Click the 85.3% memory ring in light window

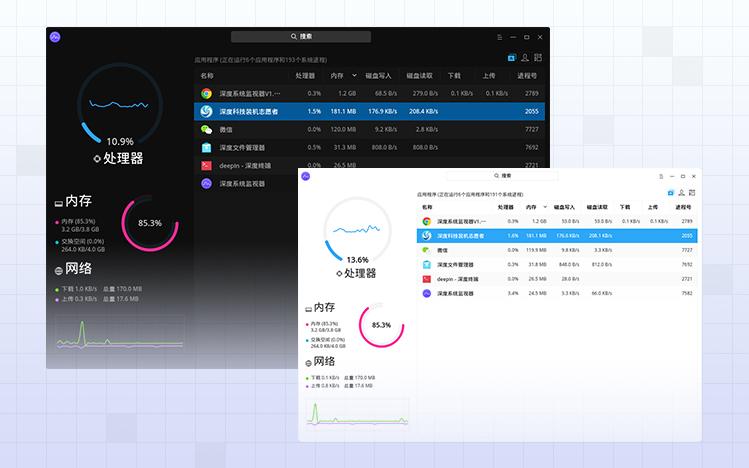[382, 325]
